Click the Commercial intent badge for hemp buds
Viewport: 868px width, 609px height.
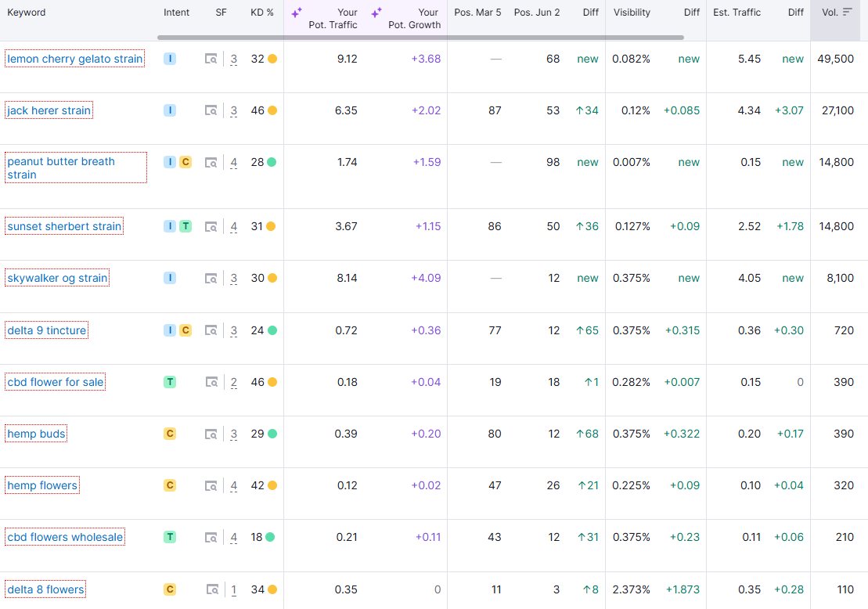170,434
